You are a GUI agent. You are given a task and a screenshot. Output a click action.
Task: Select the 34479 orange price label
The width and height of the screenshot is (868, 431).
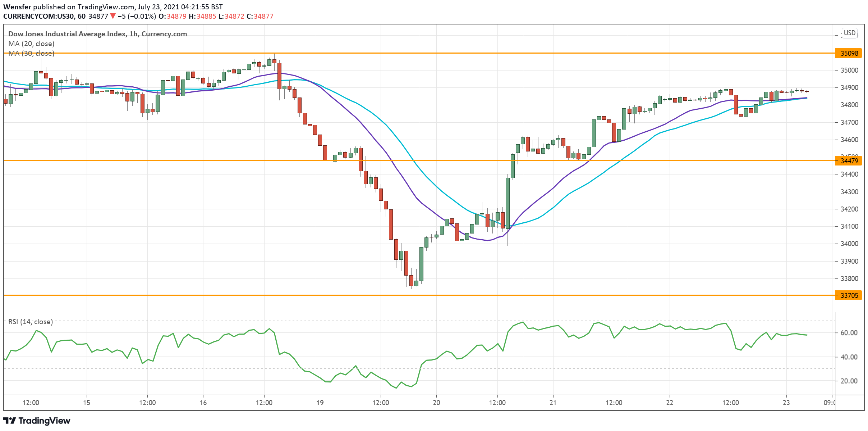click(x=849, y=161)
